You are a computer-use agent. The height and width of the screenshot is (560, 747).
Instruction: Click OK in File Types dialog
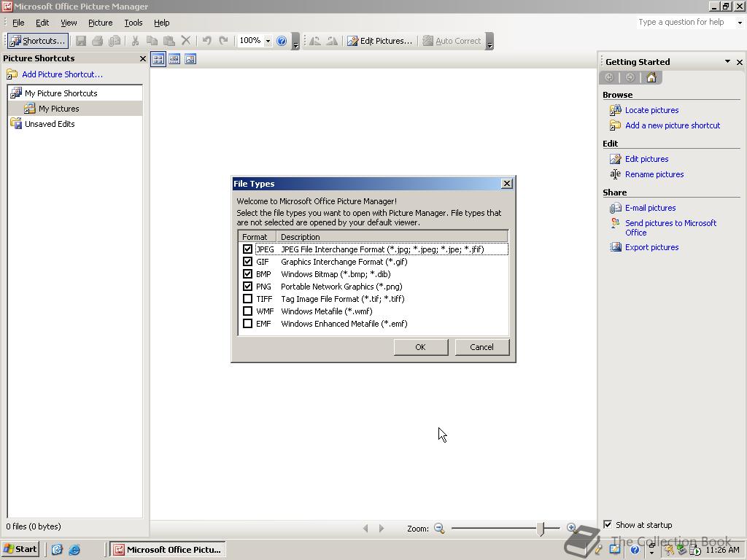[x=421, y=347]
